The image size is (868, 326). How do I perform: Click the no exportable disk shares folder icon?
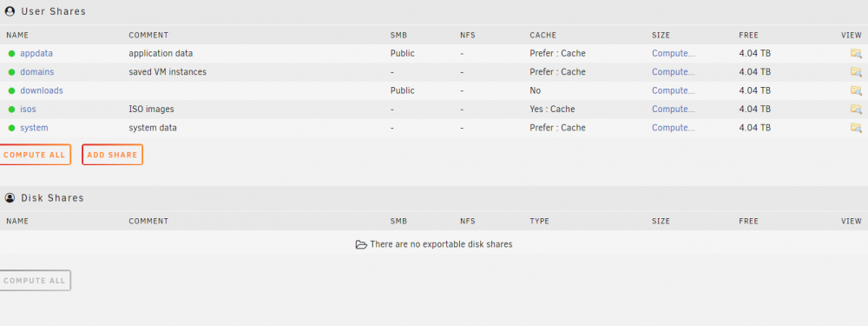coord(361,244)
